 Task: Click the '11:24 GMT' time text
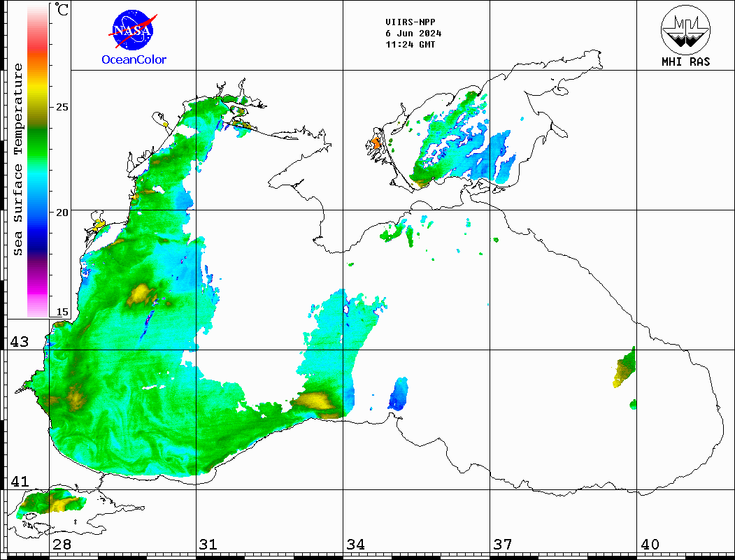click(410, 45)
